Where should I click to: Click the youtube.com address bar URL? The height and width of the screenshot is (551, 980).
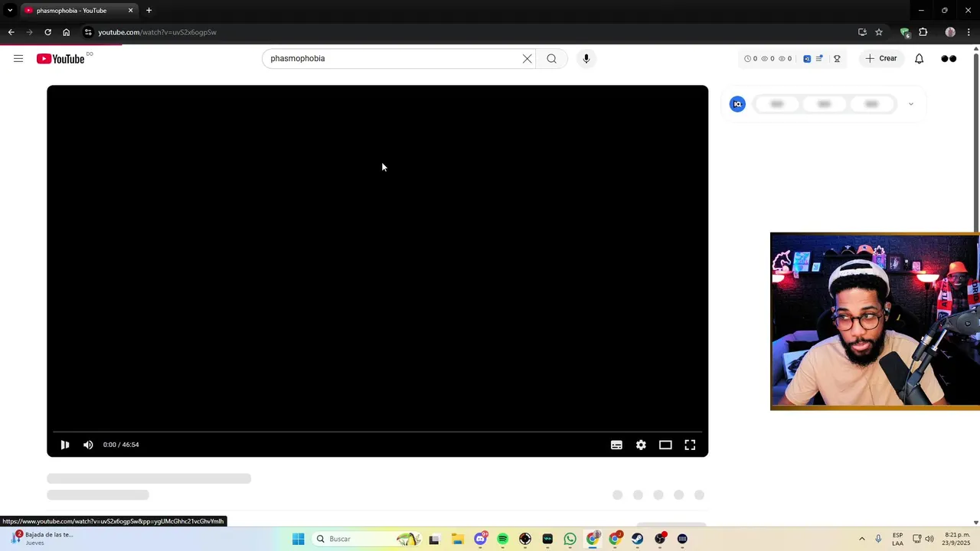coord(157,32)
